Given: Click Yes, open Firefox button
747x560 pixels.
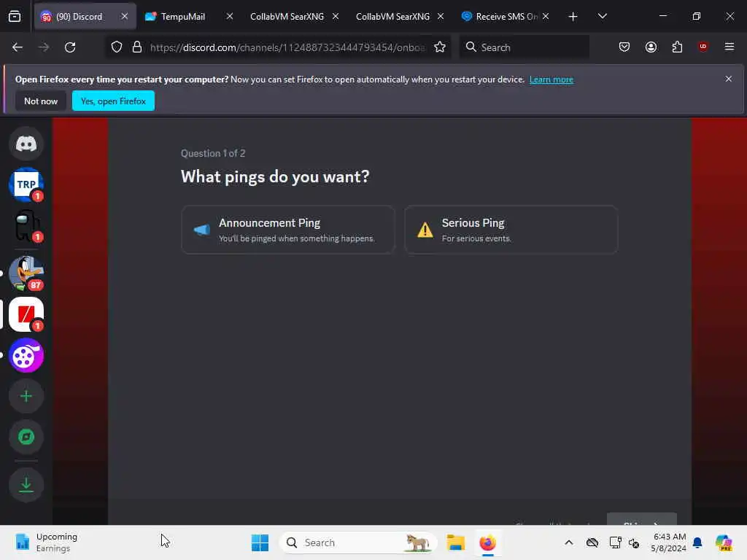Looking at the screenshot, I should tap(113, 101).
